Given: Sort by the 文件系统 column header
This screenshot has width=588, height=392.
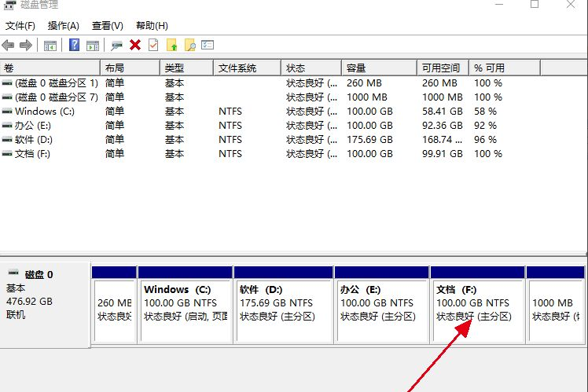Looking at the screenshot, I should click(x=237, y=68).
